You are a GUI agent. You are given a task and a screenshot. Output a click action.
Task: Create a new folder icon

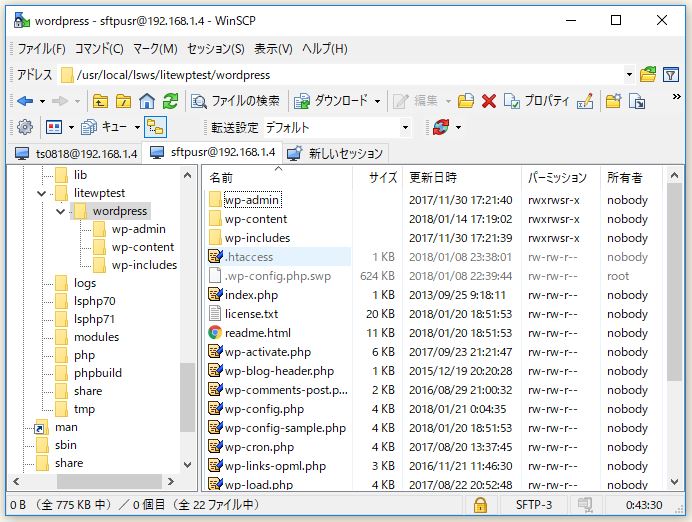[x=613, y=101]
